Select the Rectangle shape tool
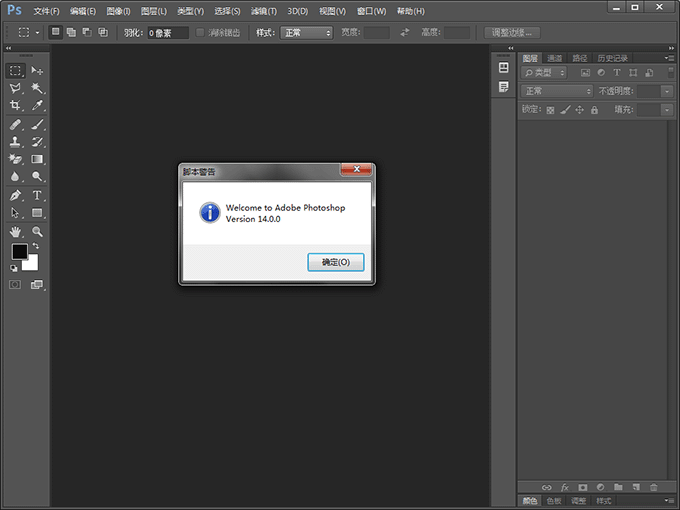680x510 pixels. tap(37, 213)
